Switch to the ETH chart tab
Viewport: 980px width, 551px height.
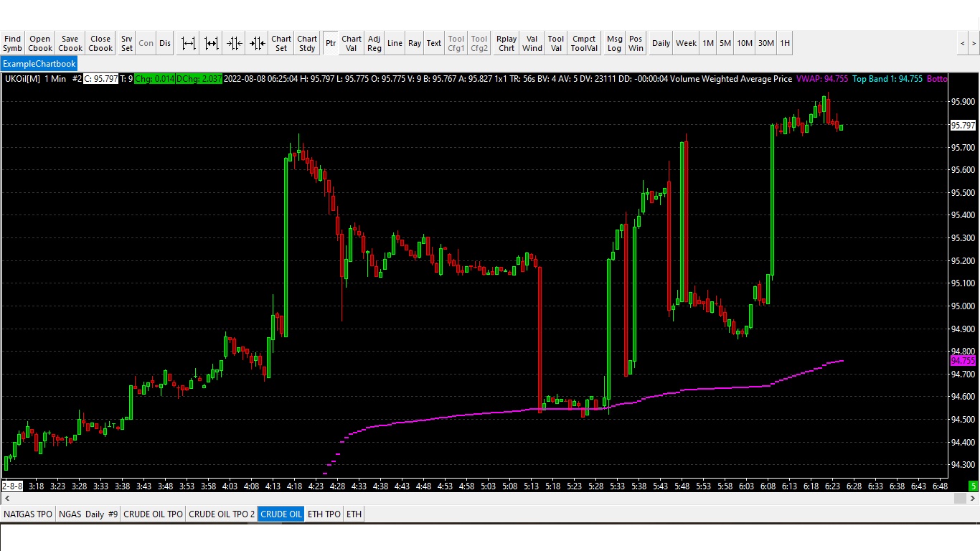click(x=354, y=514)
